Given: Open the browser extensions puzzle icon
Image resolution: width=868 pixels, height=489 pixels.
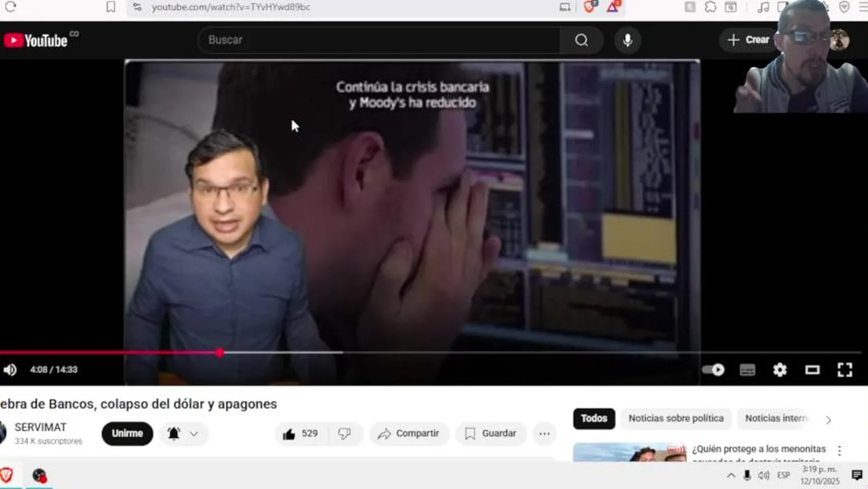Looking at the screenshot, I should coord(710,7).
